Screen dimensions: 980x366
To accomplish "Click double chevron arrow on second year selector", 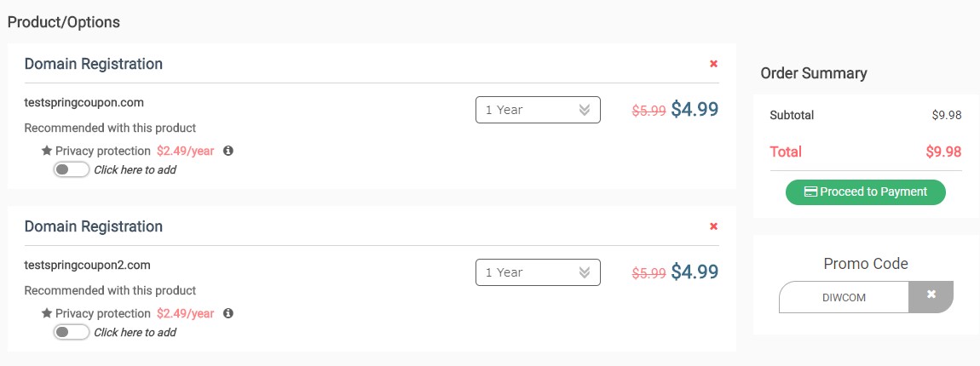I will (585, 272).
